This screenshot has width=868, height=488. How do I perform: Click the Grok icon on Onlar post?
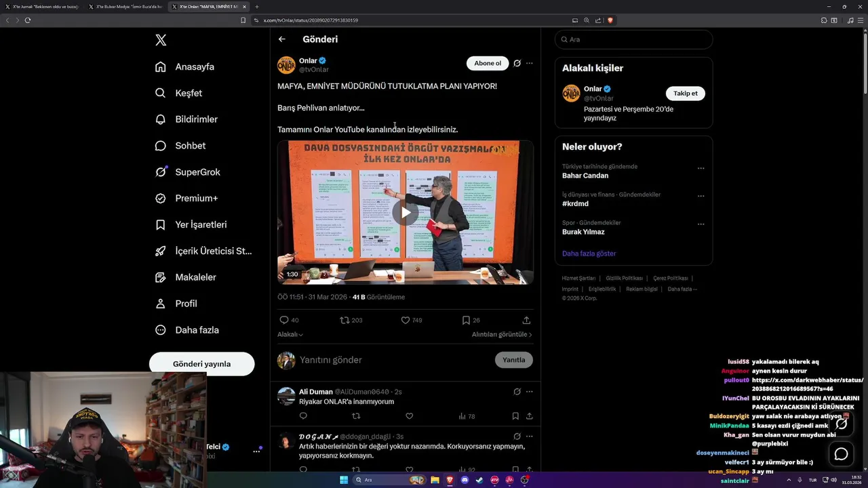point(517,63)
